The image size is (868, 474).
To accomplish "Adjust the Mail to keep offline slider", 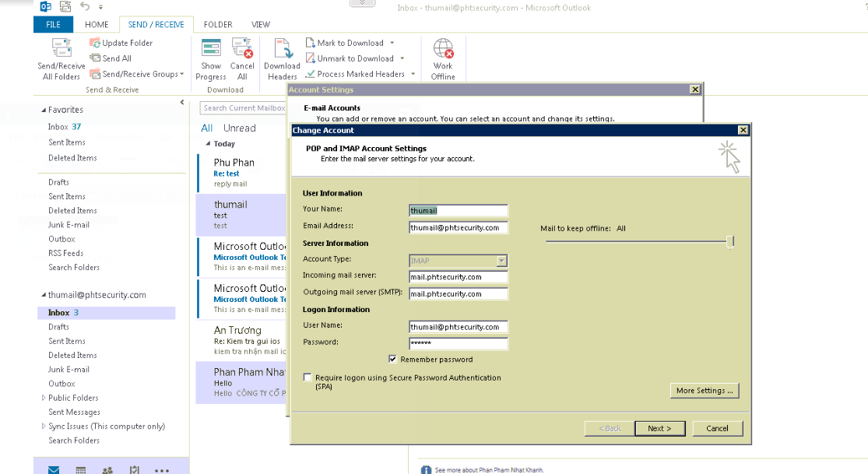I will click(730, 242).
